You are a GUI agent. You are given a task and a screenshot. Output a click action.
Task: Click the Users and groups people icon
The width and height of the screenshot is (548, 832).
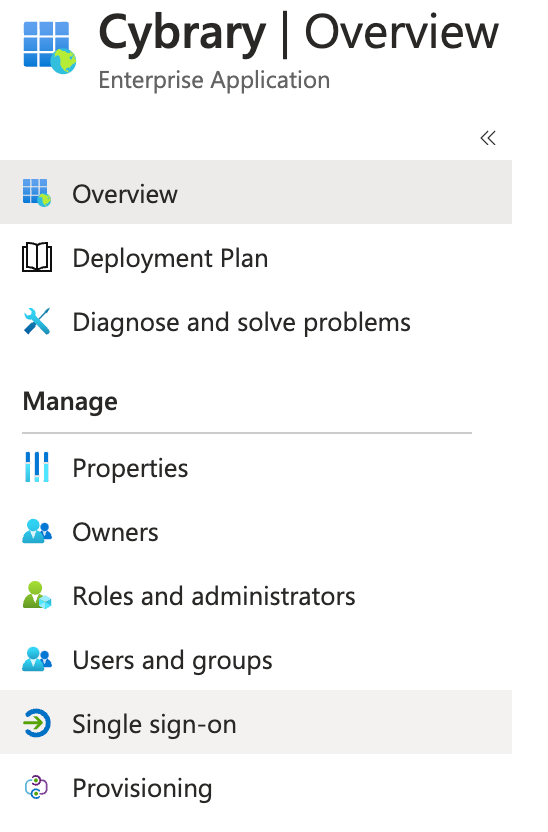click(x=37, y=660)
